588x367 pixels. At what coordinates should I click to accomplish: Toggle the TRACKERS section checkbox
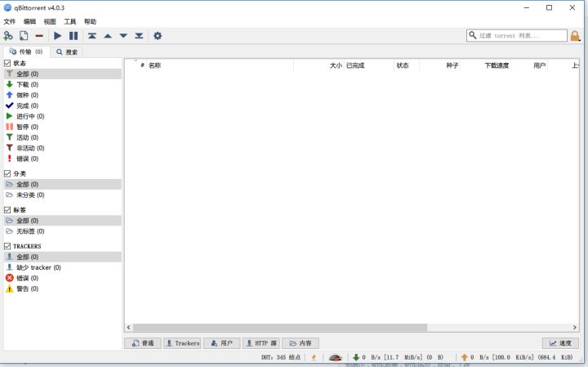[x=7, y=246]
